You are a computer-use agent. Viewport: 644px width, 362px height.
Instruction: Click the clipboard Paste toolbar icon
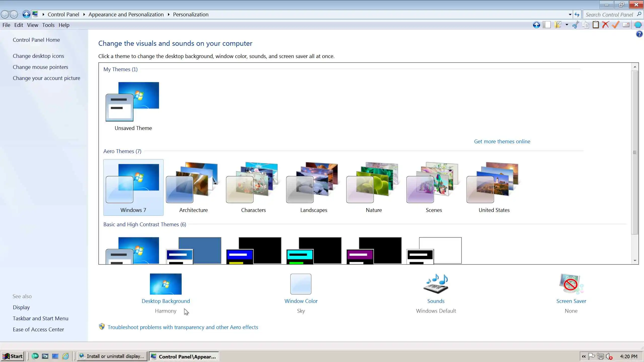(x=596, y=25)
